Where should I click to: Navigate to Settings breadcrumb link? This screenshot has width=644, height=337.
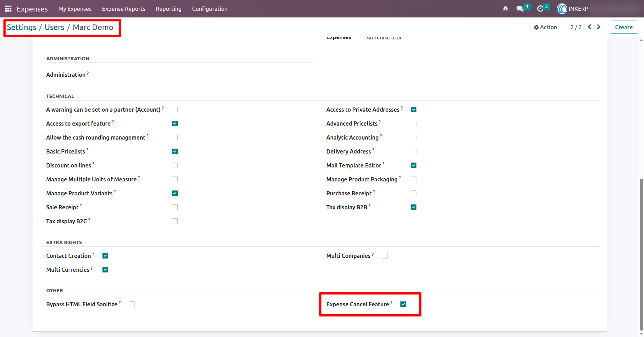[x=22, y=27]
